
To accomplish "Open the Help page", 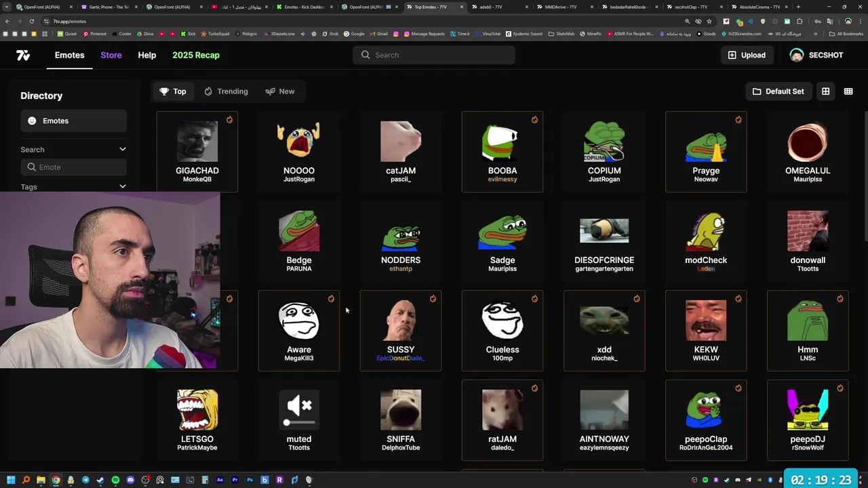I will (147, 55).
